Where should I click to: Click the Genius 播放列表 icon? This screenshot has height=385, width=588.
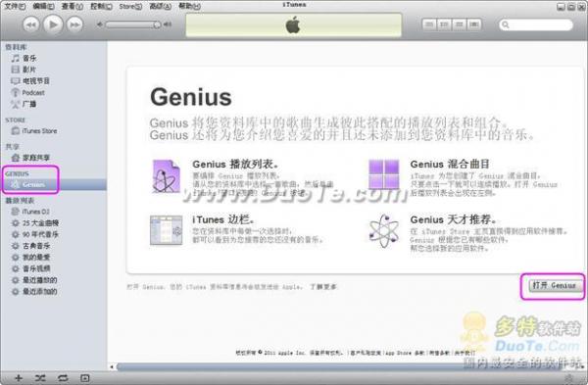(166, 176)
